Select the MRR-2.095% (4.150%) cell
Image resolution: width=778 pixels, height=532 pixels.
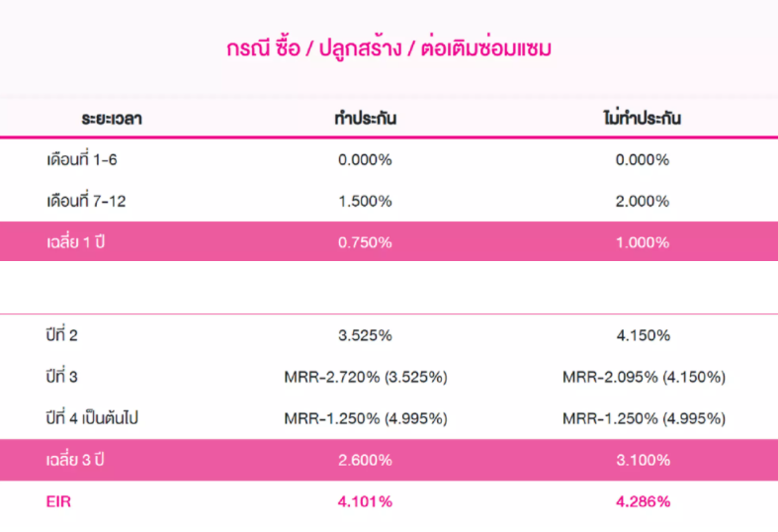coord(644,377)
